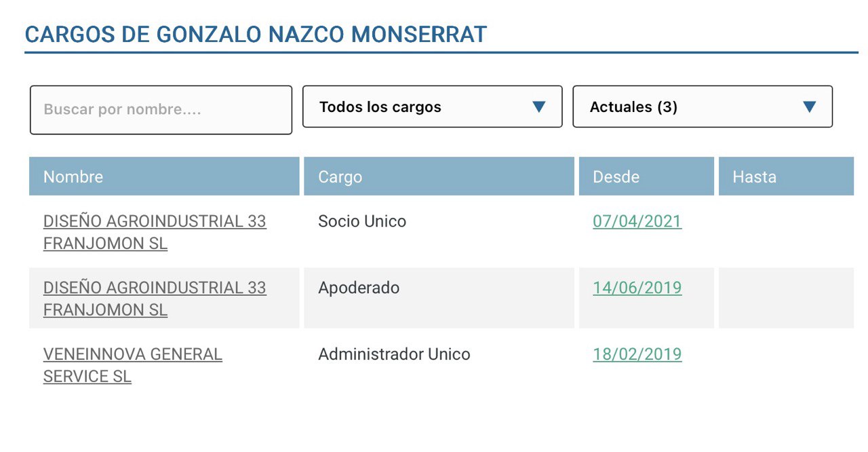Select the Socio Unico cargo cell
The image size is (868, 452).
(x=362, y=222)
